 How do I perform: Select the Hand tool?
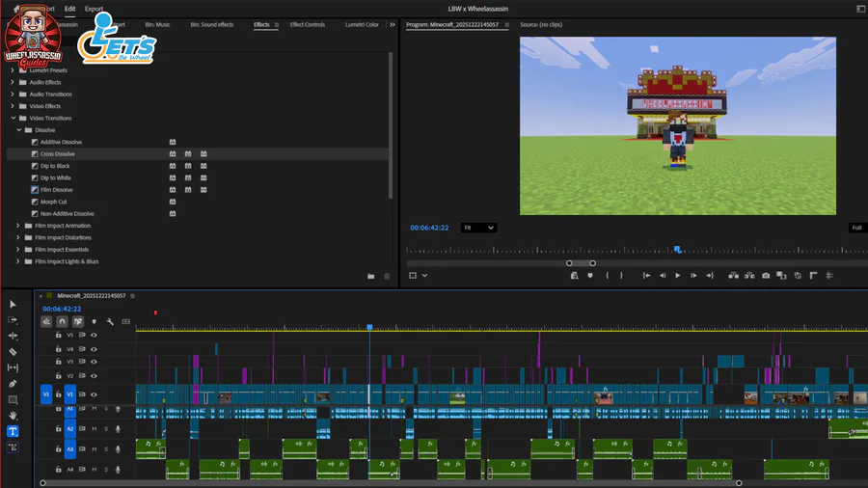pyautogui.click(x=13, y=415)
